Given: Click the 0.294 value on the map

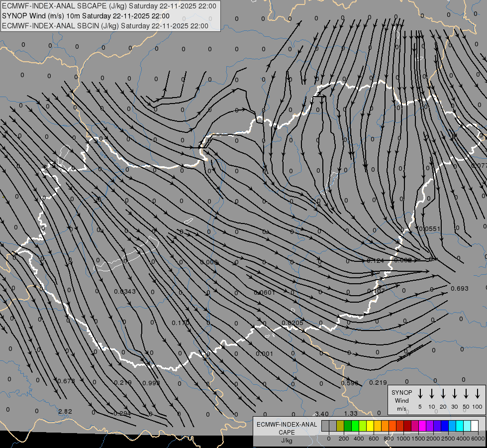Looking at the screenshot, I should (x=122, y=414).
